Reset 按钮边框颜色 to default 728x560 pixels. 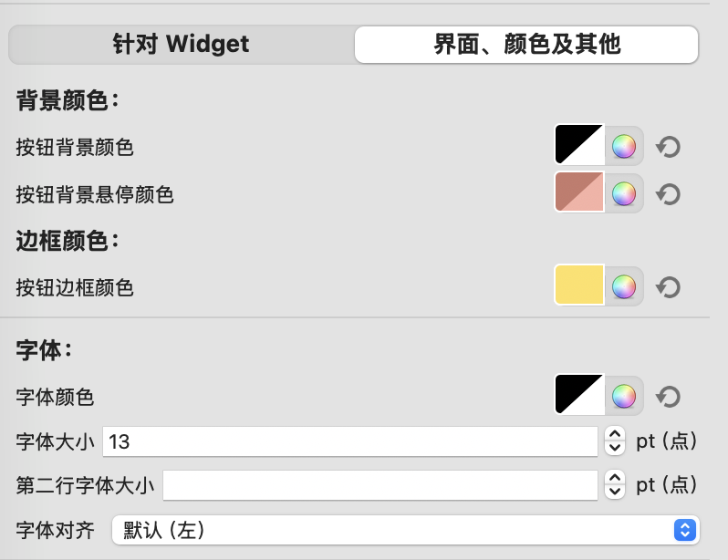tap(668, 287)
